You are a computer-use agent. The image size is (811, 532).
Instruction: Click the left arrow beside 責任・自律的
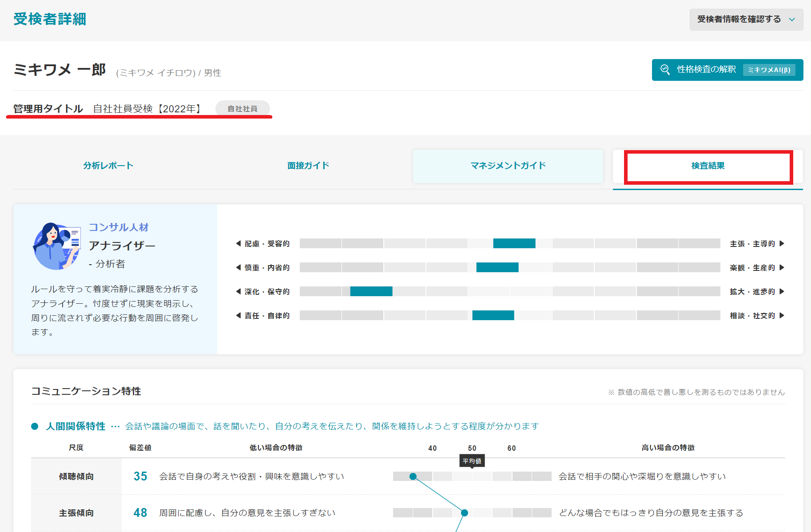point(239,315)
